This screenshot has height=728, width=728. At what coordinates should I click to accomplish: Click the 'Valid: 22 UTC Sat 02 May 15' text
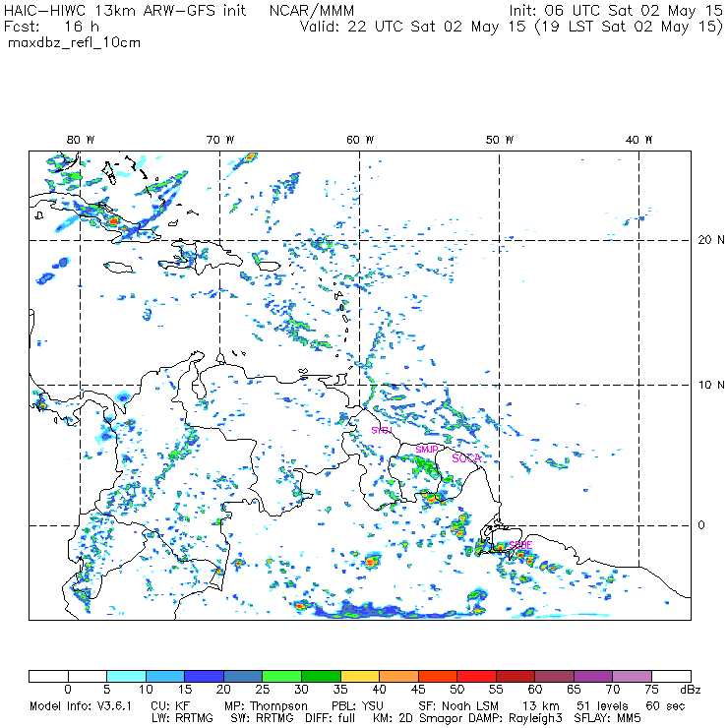coord(412,27)
